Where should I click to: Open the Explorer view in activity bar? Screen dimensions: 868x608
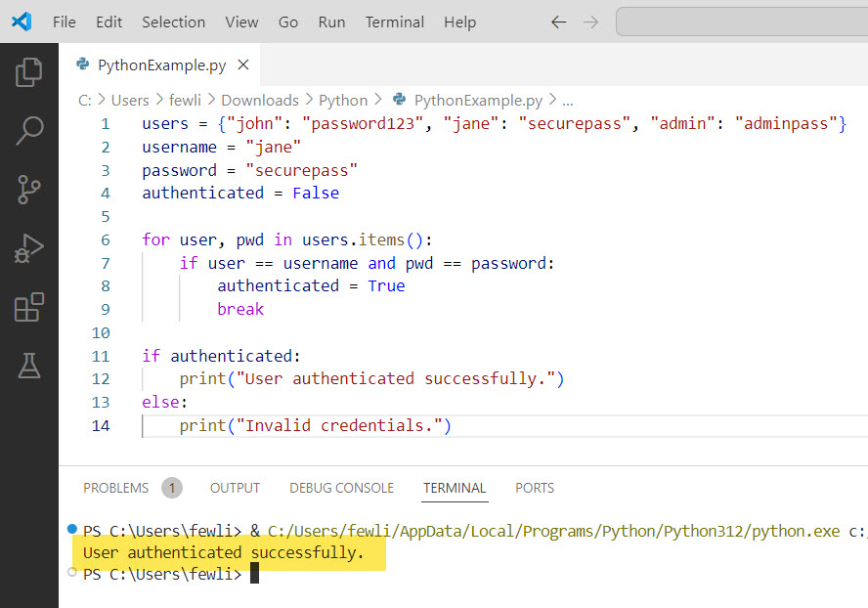(x=29, y=72)
